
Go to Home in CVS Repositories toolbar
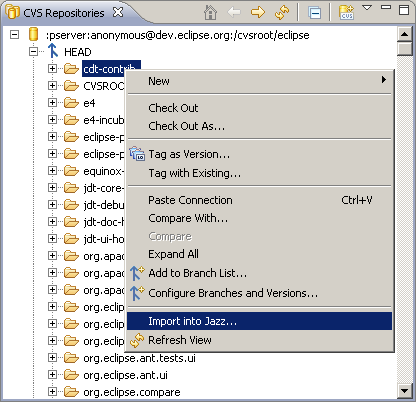tap(210, 13)
